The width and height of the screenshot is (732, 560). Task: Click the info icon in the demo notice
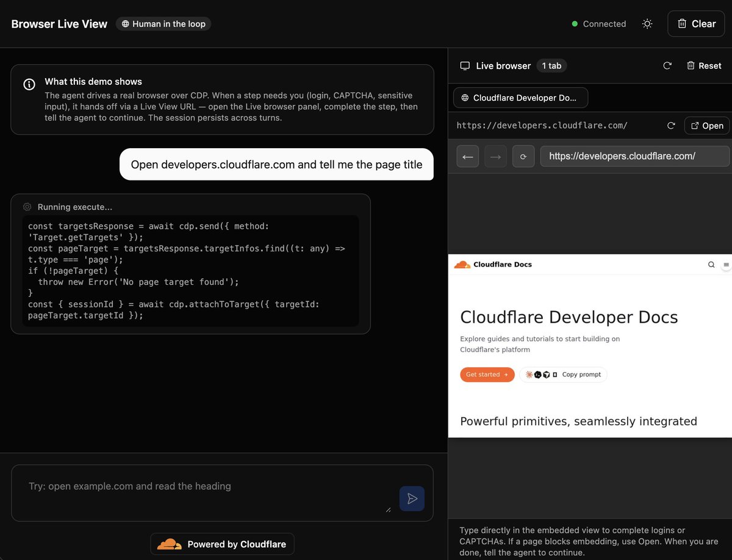coord(29,85)
